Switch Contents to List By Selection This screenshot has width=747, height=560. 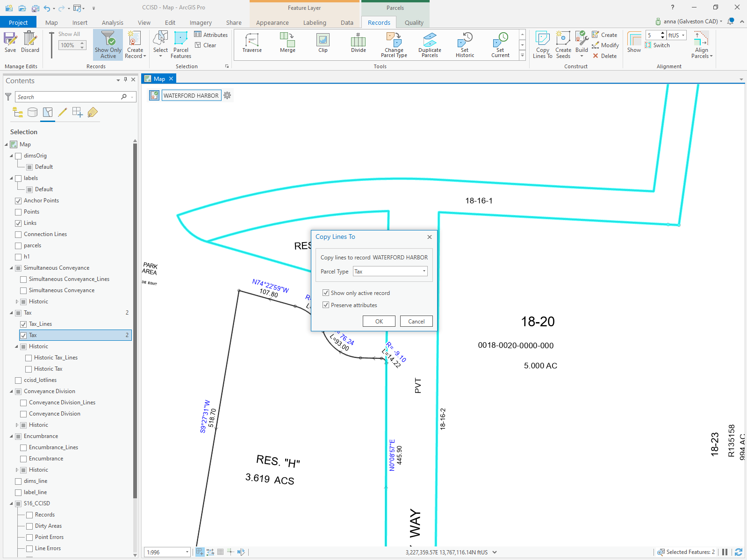click(x=48, y=112)
